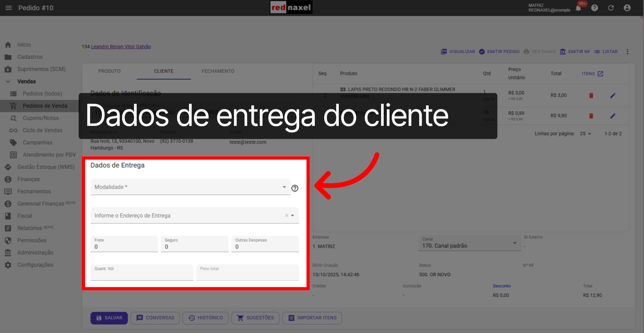Refresh the page using the reload icon

coord(611,8)
